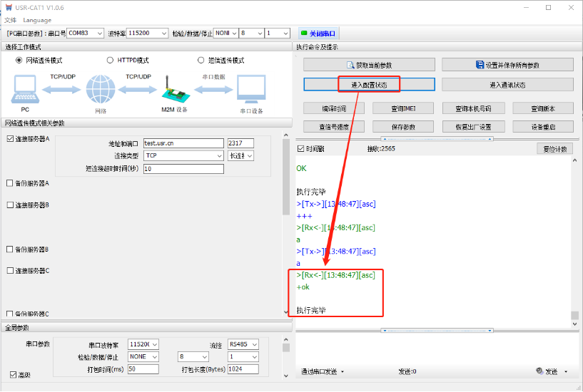Open the 文件 menu

(10, 20)
